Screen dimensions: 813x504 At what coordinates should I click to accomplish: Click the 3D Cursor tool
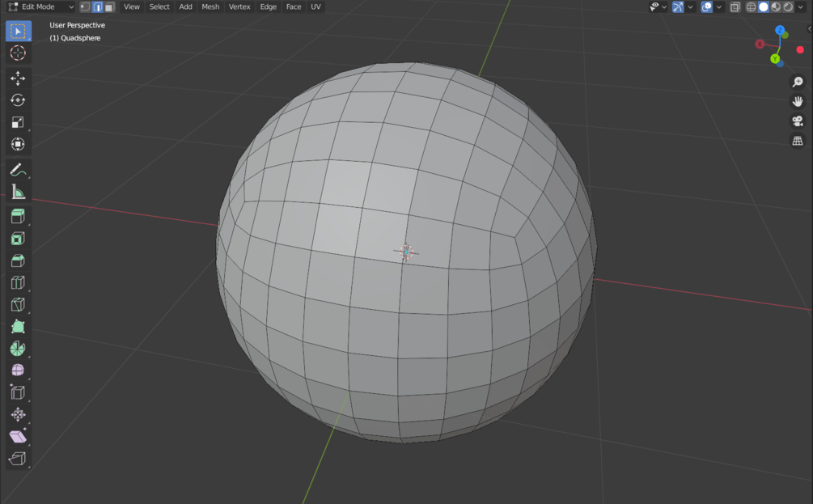tap(18, 53)
